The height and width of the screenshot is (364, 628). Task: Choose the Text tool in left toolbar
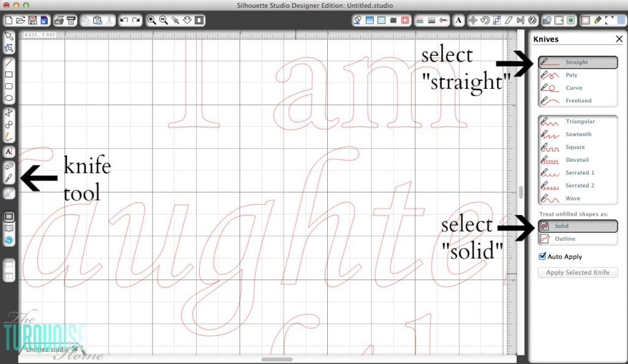(9, 151)
